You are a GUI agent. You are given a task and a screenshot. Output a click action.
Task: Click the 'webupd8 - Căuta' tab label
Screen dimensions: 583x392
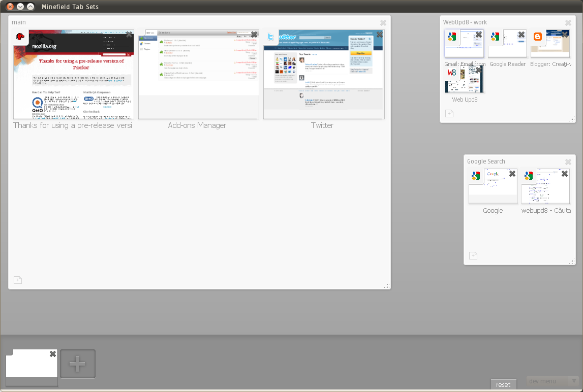pos(546,211)
